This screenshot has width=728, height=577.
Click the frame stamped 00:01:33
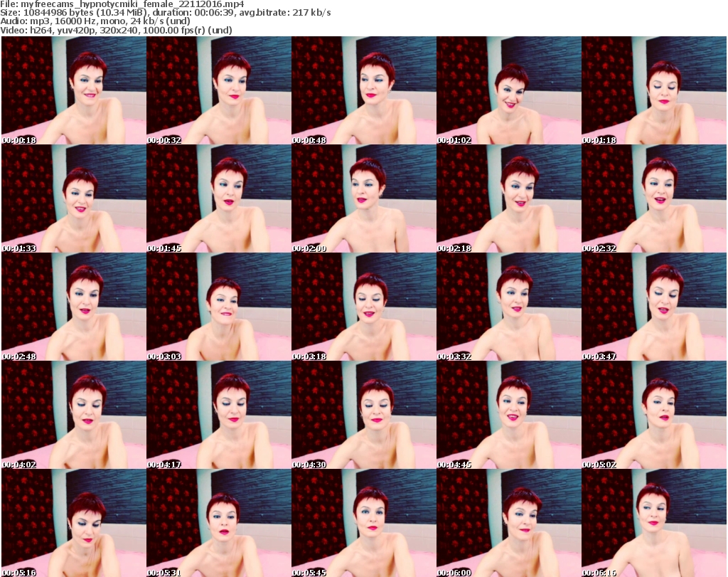(74, 198)
